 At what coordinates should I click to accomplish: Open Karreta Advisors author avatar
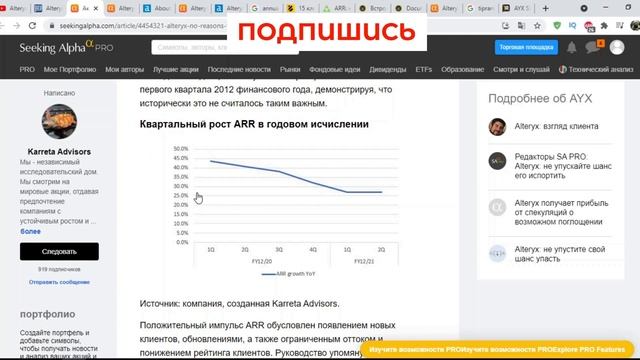(x=59, y=122)
